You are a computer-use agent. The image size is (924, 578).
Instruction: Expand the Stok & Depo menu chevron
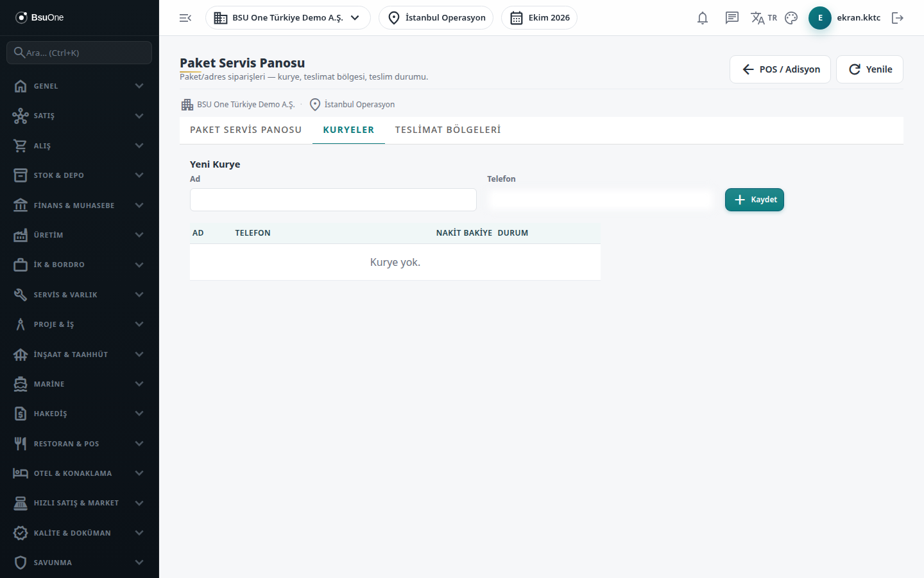[139, 175]
